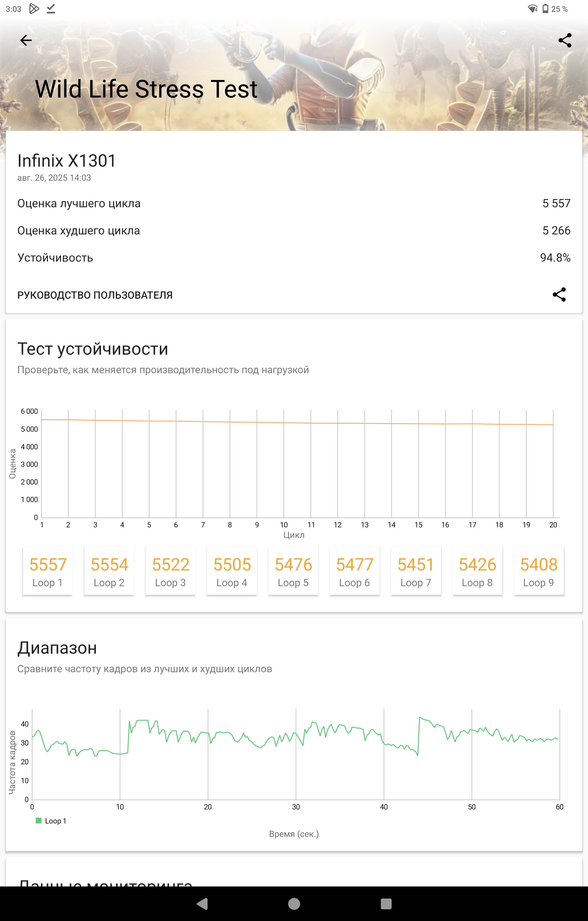Screen dimensions: 588x921
Task: Tap the battery icon in status bar
Action: click(545, 8)
